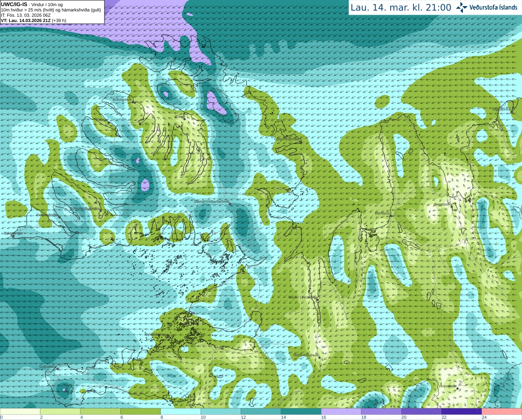Select the Patreksfjörður station label
This screenshot has height=420, width=522.
tap(47, 215)
